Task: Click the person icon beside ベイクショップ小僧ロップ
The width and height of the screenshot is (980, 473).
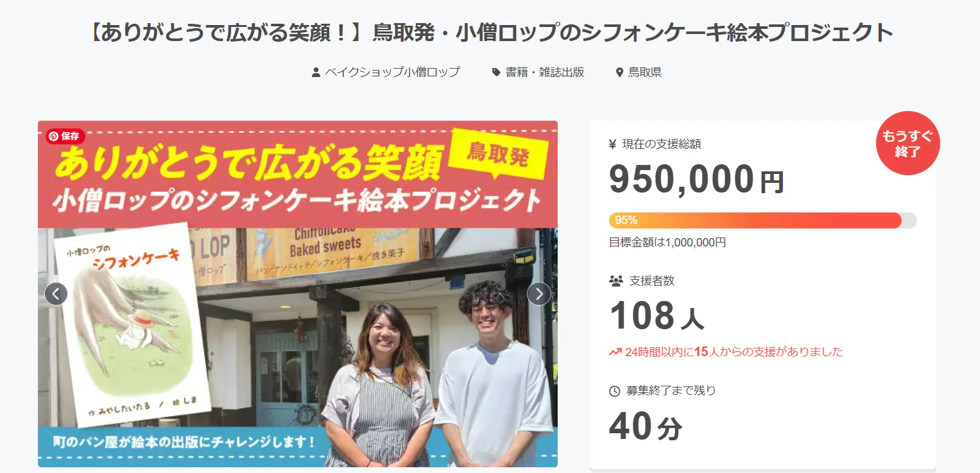Action: pos(316,73)
